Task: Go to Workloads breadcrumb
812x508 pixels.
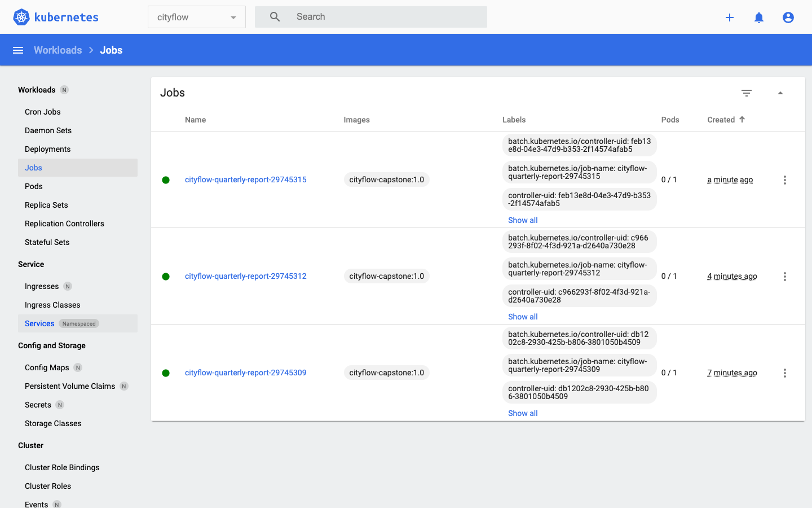Action: 58,50
